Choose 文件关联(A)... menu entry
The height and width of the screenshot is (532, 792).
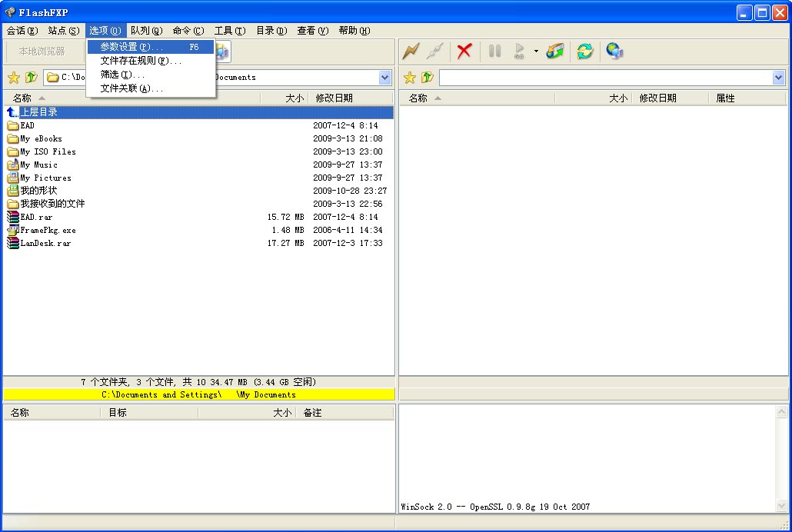pyautogui.click(x=151, y=88)
